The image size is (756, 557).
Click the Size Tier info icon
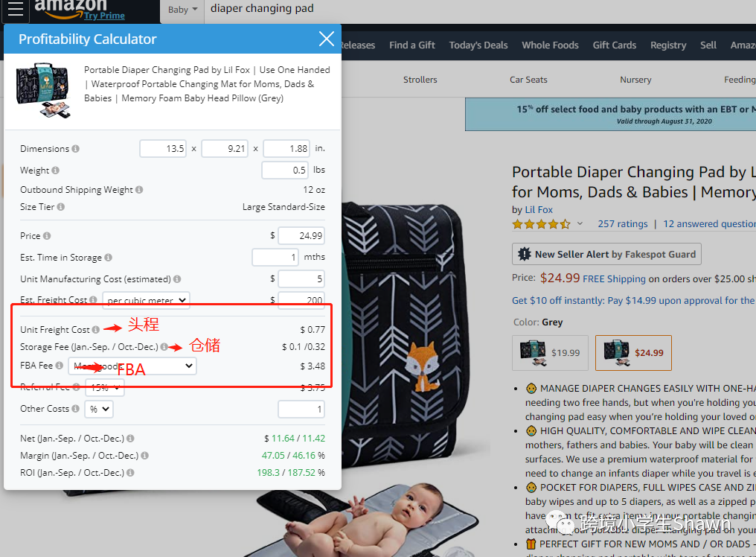pyautogui.click(x=61, y=206)
